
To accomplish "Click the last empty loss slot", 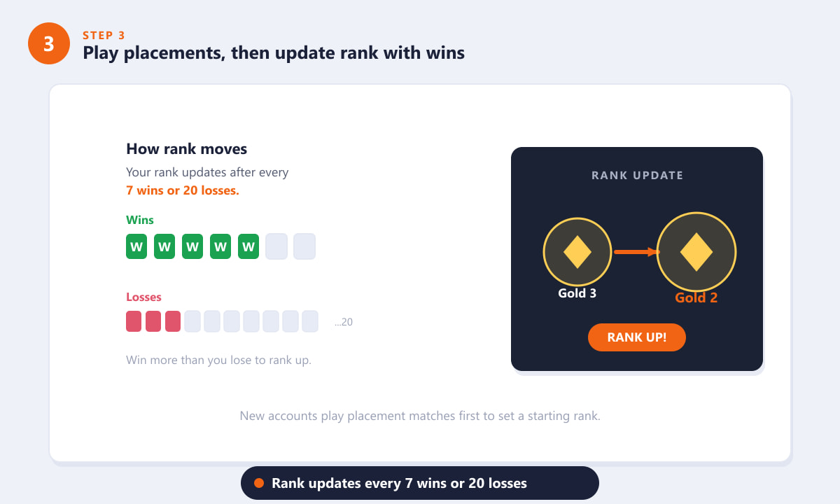I will [x=310, y=321].
